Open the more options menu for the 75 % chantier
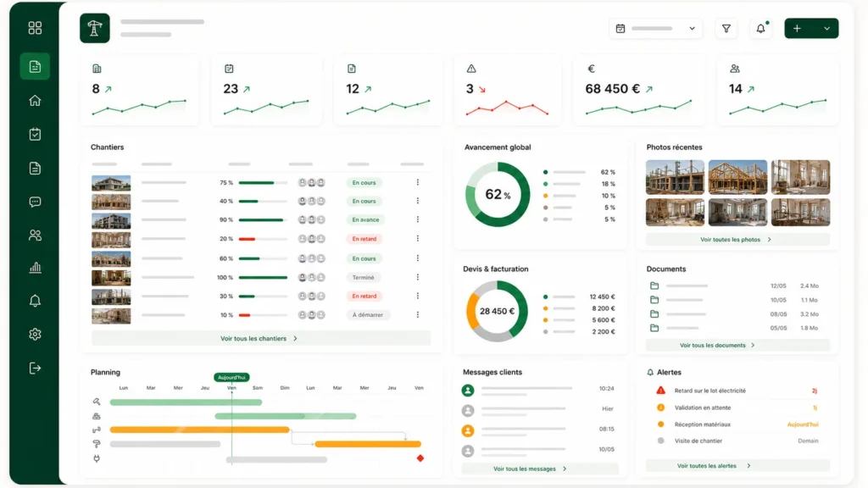 (417, 182)
